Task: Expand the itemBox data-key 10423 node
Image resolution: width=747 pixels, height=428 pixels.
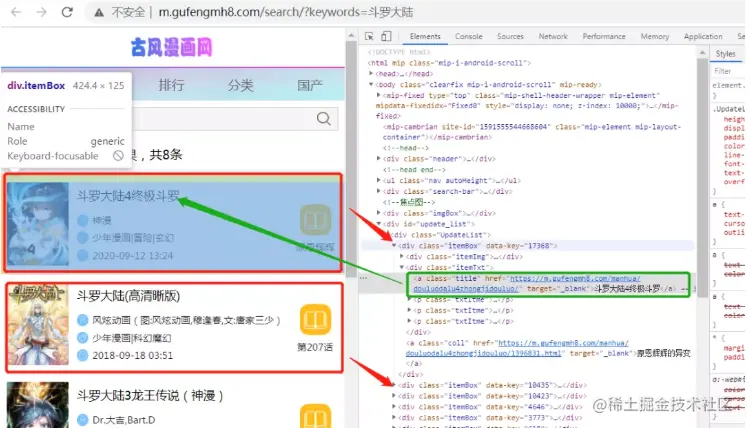Action: [x=394, y=396]
